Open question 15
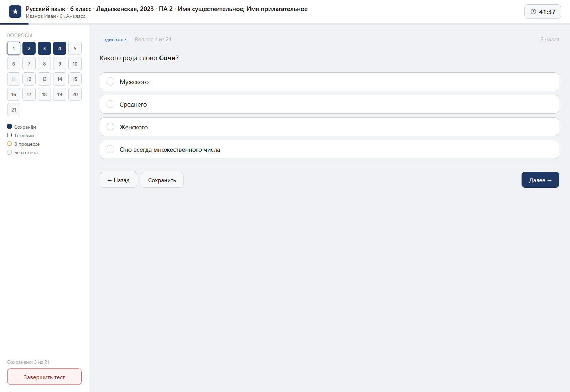The height and width of the screenshot is (392, 570). [x=75, y=79]
